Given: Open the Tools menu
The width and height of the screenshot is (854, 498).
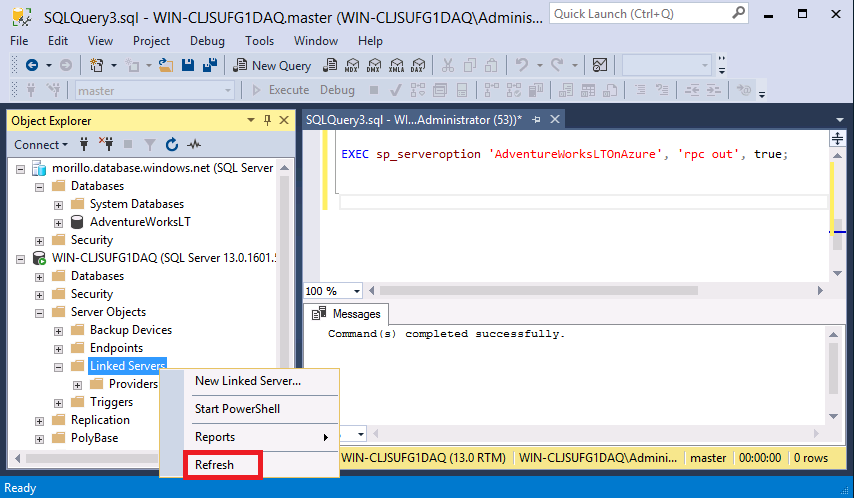Looking at the screenshot, I should (x=259, y=41).
